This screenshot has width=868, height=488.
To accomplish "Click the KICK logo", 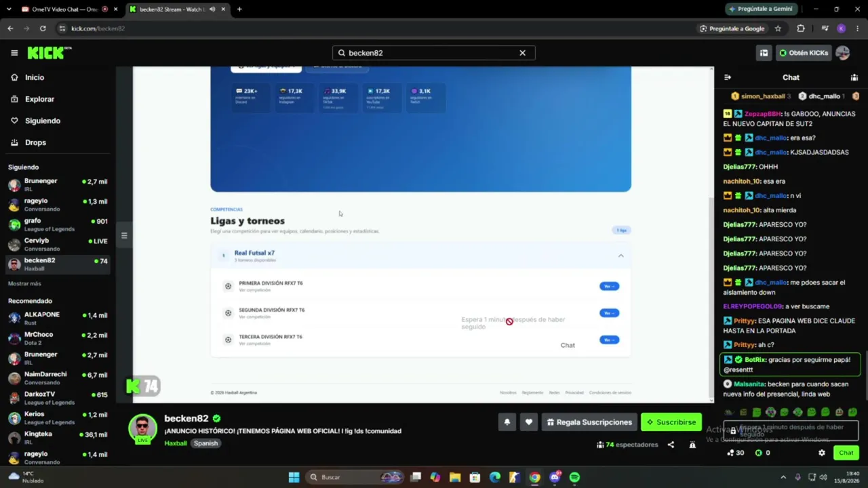I will click(x=49, y=53).
